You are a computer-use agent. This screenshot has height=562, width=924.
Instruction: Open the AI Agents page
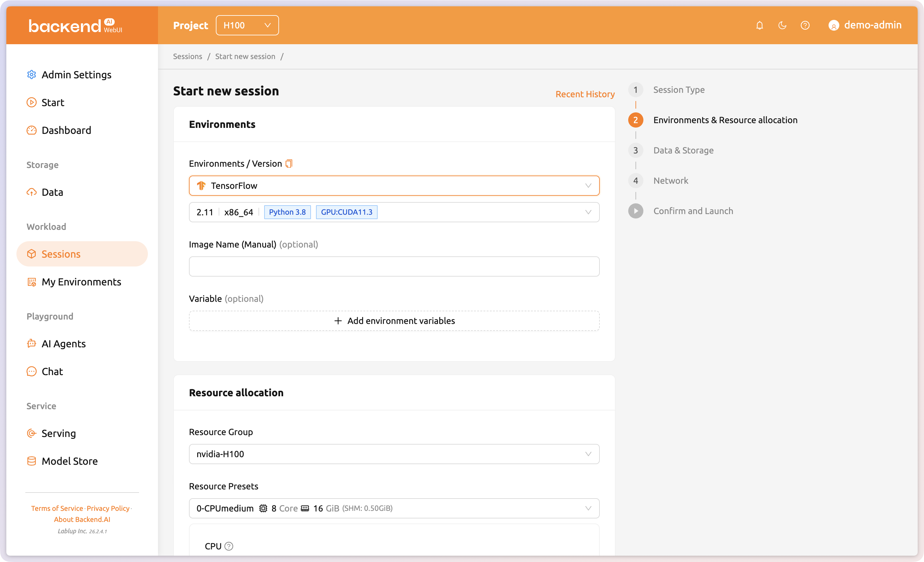point(64,343)
